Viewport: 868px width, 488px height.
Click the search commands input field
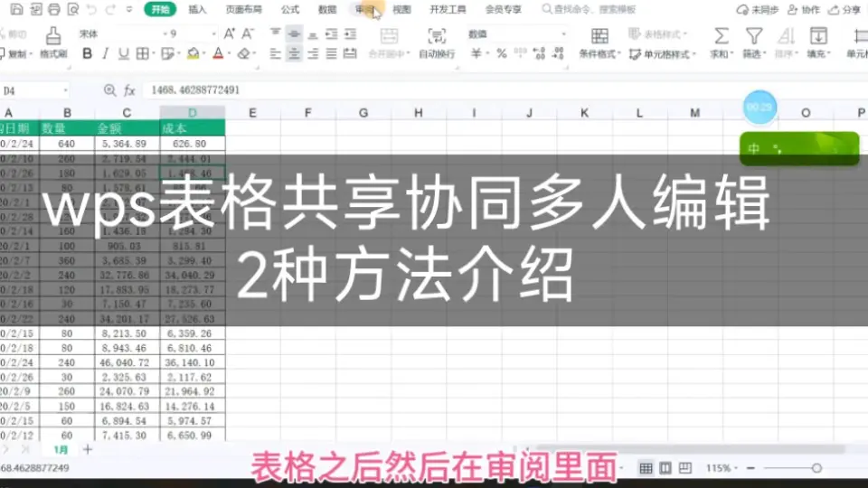pyautogui.click(x=597, y=10)
